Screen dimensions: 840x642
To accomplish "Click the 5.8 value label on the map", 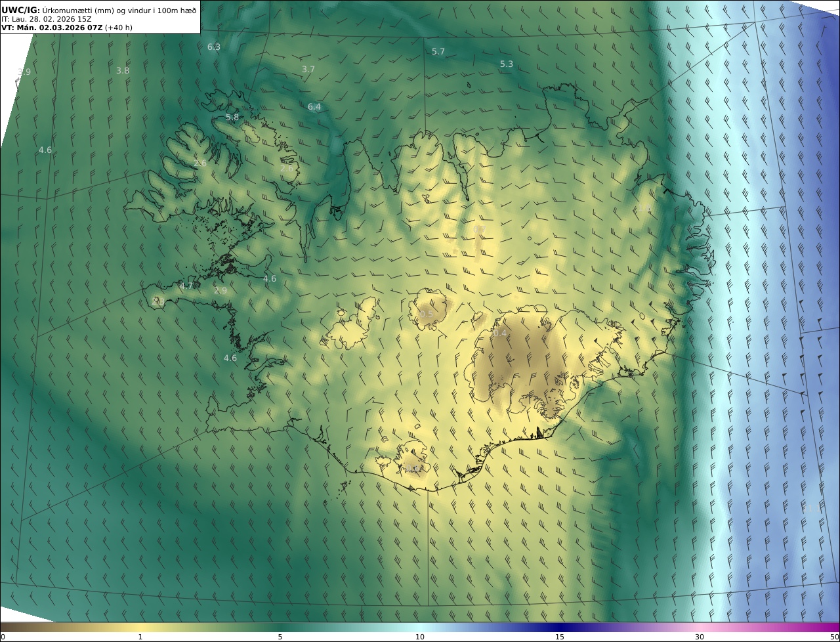I will [x=232, y=117].
